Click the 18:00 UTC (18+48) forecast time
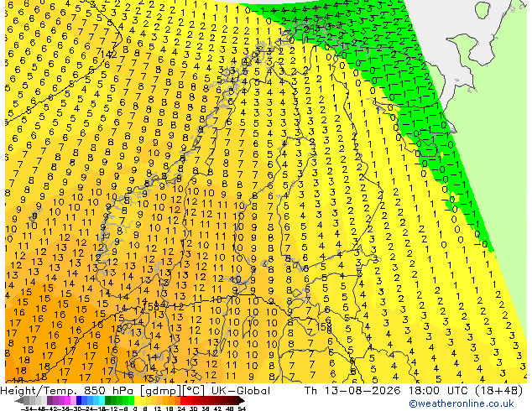Screen dimensions: 532x411 (466, 391)
